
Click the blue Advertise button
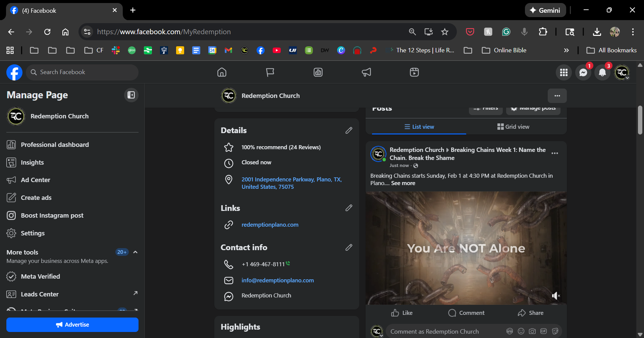pos(72,325)
